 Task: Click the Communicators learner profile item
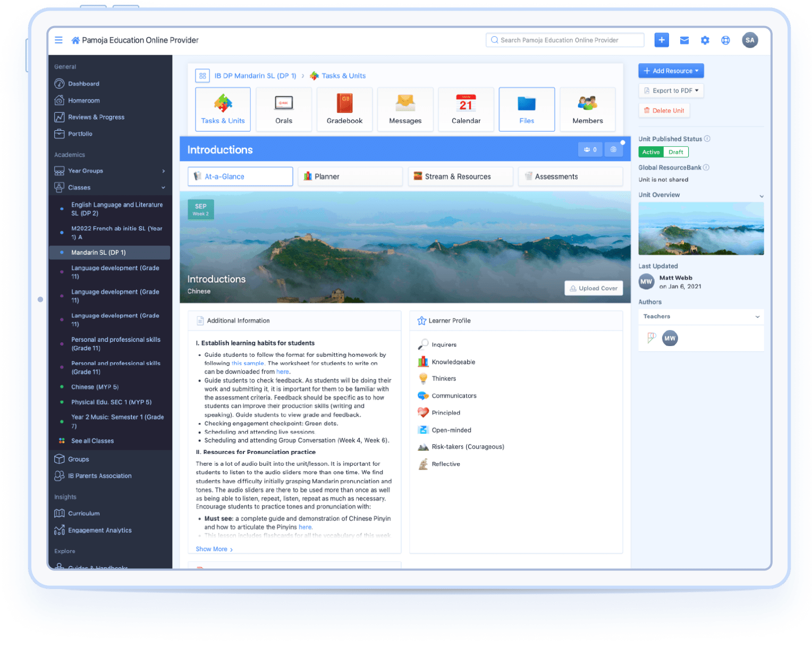point(447,396)
